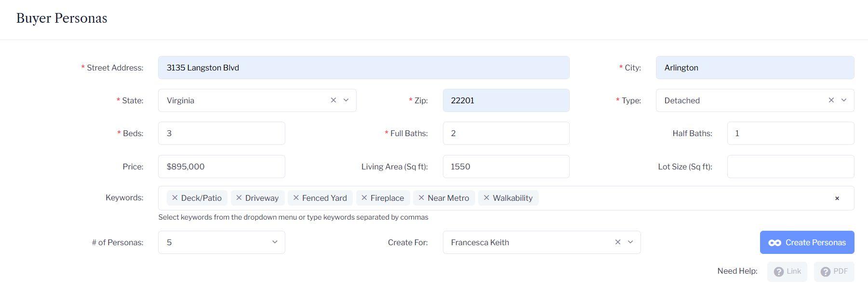
Task: Click the Create Personas button
Action: click(x=807, y=242)
